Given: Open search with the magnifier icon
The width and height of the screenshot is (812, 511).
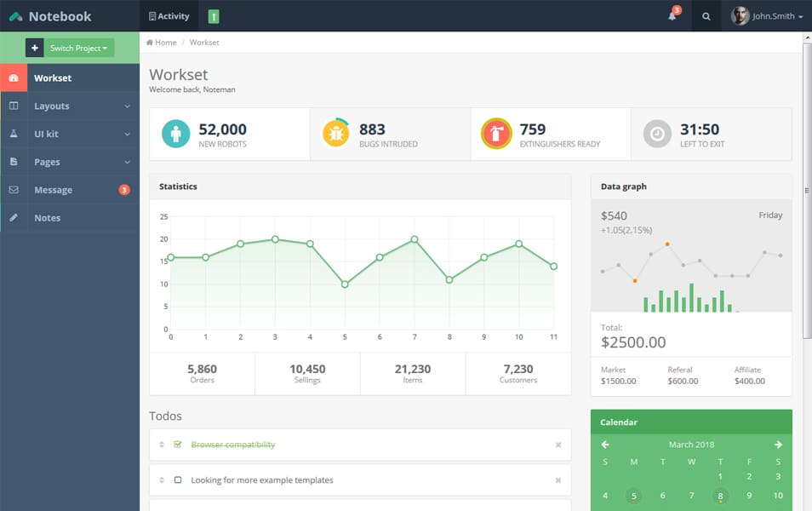Looking at the screenshot, I should click(x=705, y=15).
